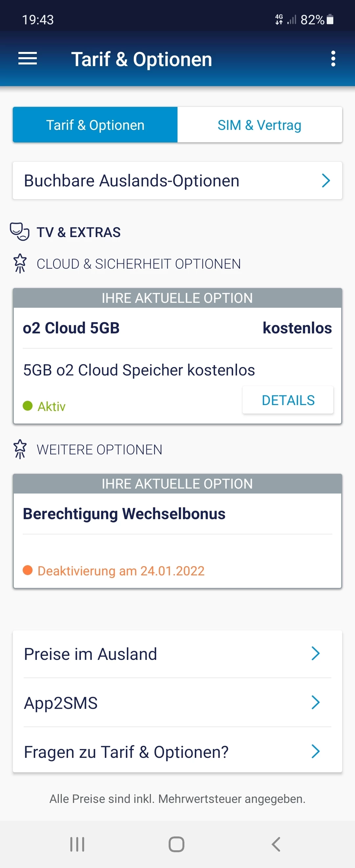Open the recent apps overview icon
The width and height of the screenshot is (355, 868).
[77, 844]
